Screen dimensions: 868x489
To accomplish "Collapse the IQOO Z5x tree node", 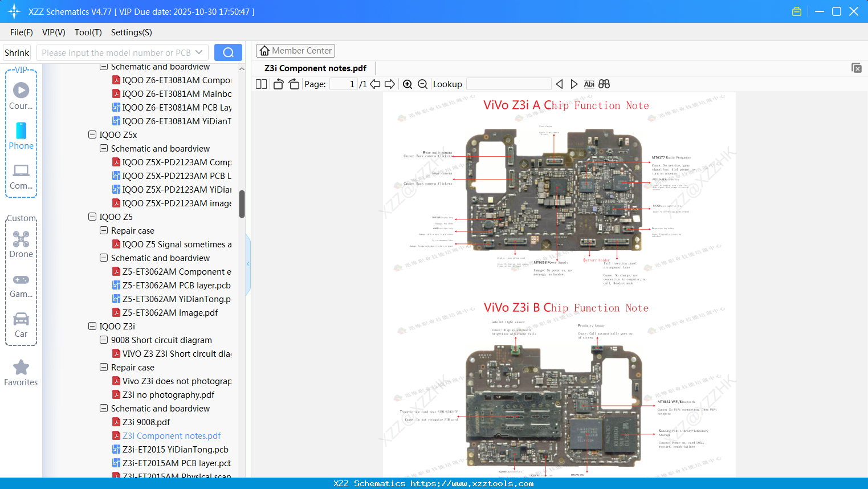I will coord(92,135).
